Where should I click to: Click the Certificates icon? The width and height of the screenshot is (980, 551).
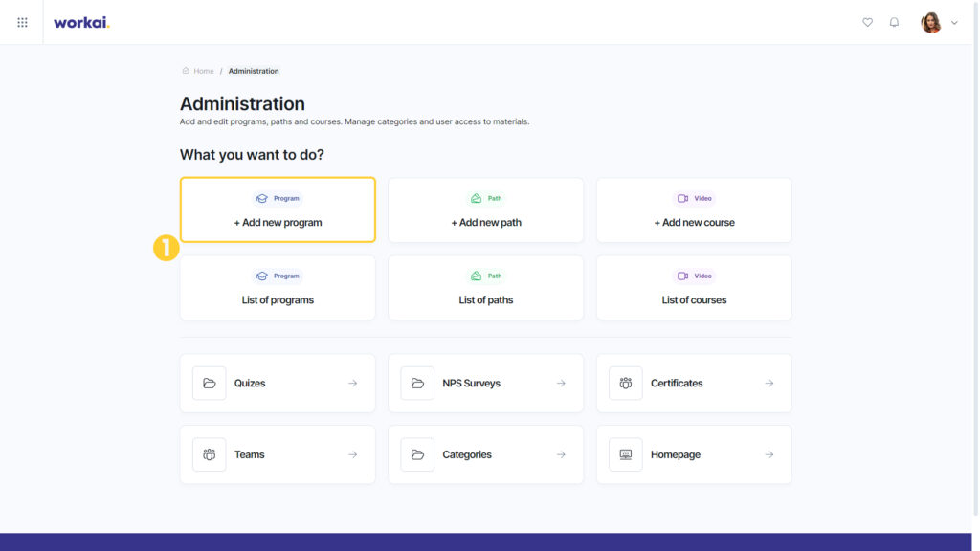pyautogui.click(x=626, y=383)
